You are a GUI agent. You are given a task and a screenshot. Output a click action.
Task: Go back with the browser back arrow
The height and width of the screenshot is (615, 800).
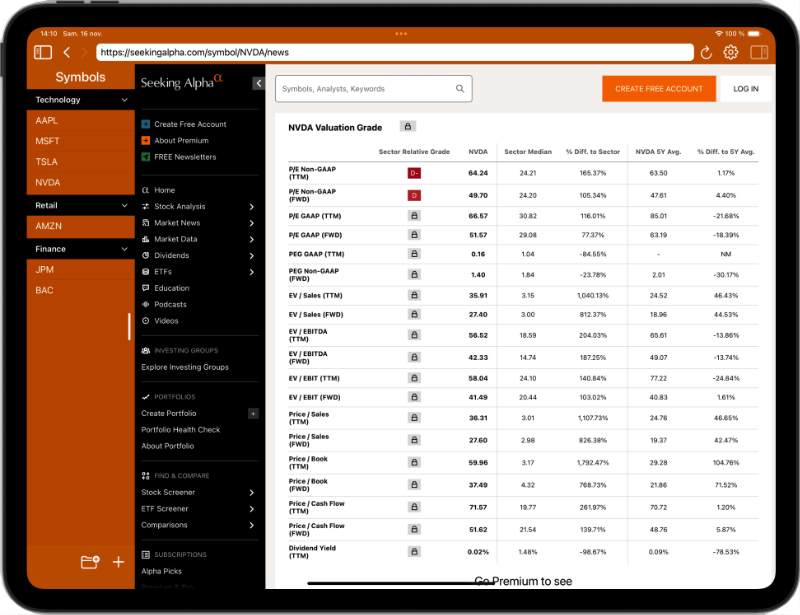[x=66, y=52]
